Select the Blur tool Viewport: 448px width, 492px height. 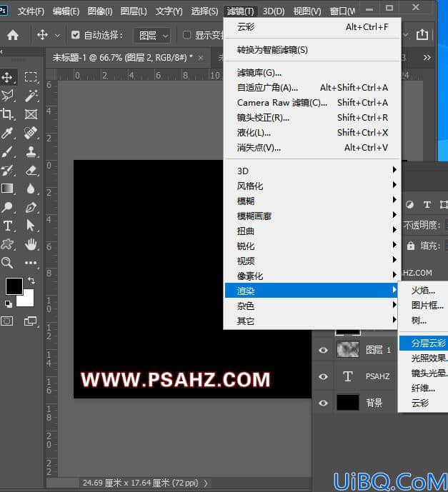coord(31,189)
